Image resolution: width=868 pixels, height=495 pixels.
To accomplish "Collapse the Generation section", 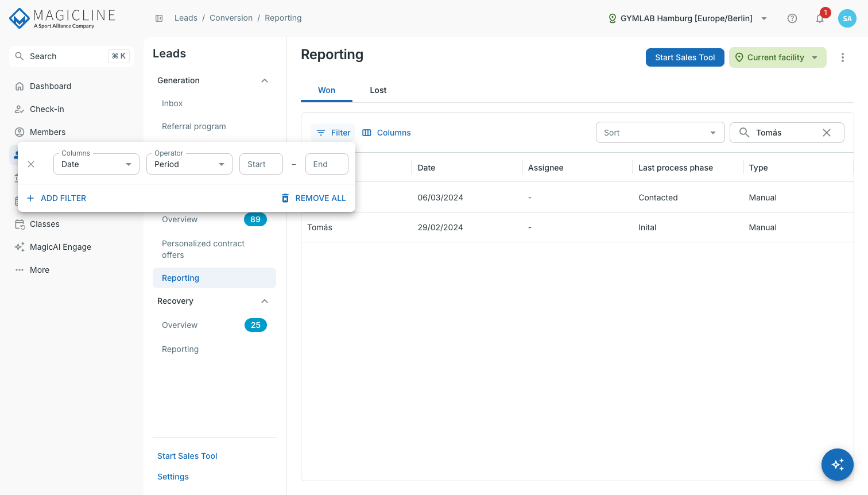I will 265,80.
